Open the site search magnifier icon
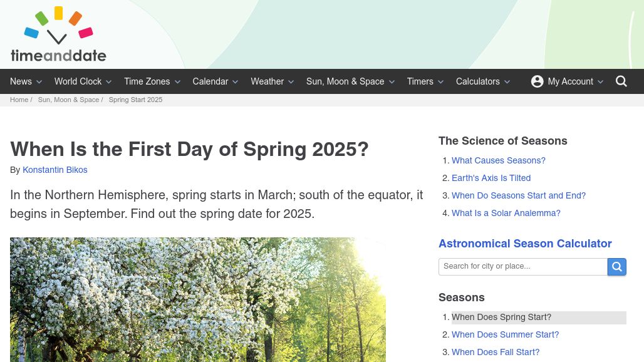 [621, 81]
